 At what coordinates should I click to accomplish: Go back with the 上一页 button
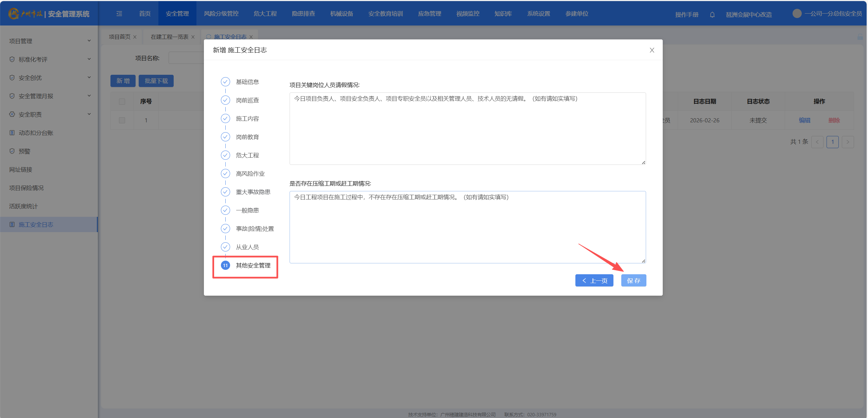[x=594, y=281]
